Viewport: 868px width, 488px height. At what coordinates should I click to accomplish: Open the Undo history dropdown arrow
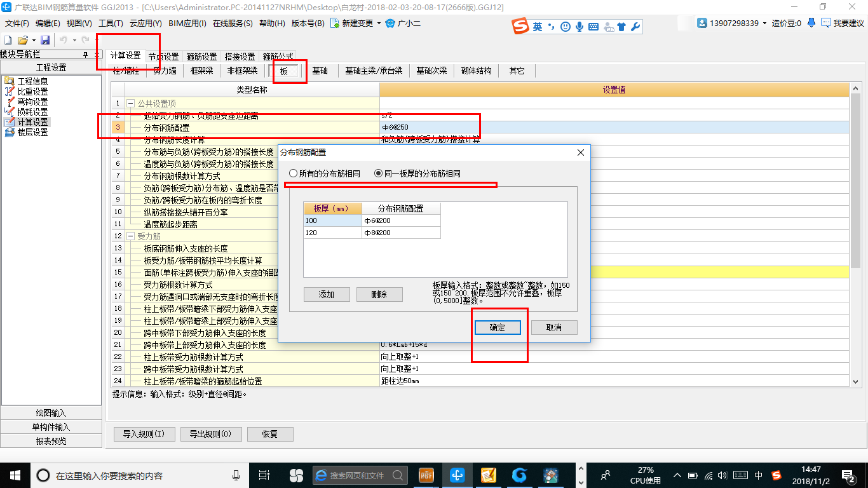pyautogui.click(x=75, y=40)
